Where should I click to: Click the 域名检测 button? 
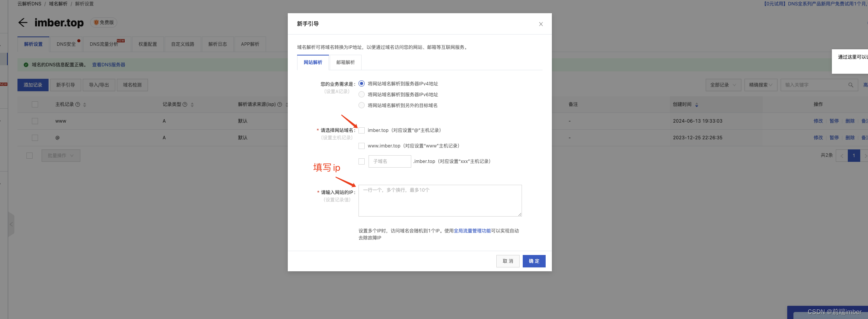132,85
